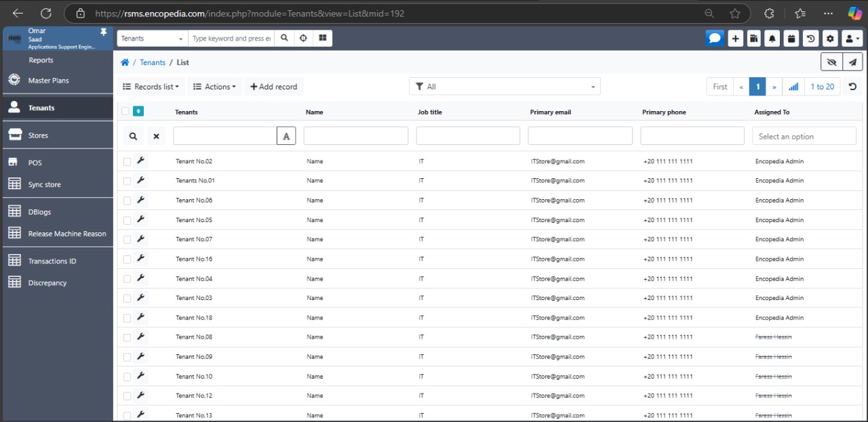
Task: Open the chat speech-bubble icon
Action: pos(715,39)
